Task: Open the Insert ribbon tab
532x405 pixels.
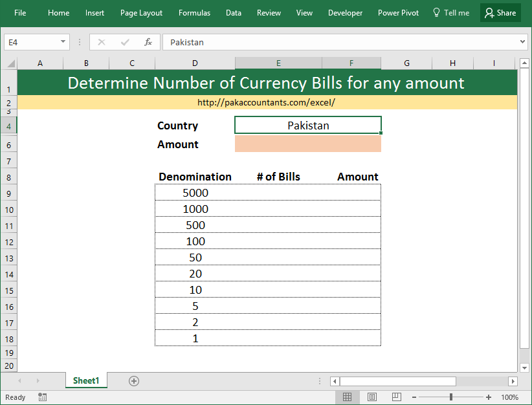Action: tap(94, 13)
